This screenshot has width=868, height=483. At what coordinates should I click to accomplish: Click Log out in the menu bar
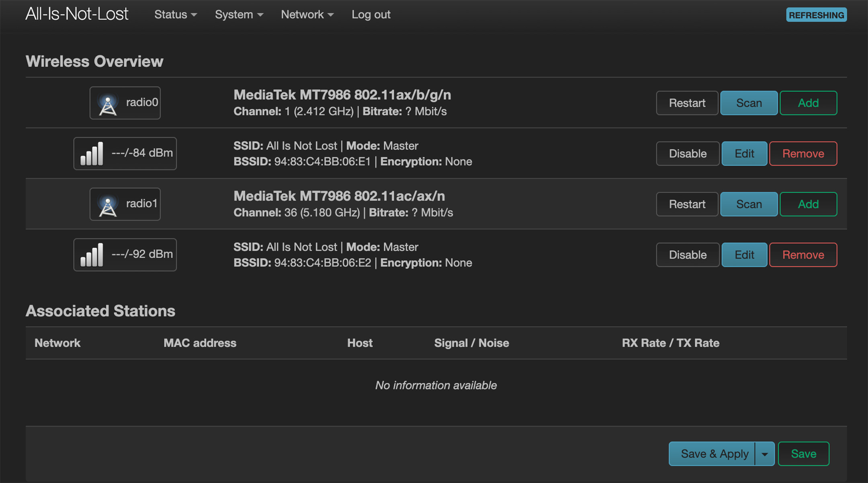pyautogui.click(x=371, y=14)
